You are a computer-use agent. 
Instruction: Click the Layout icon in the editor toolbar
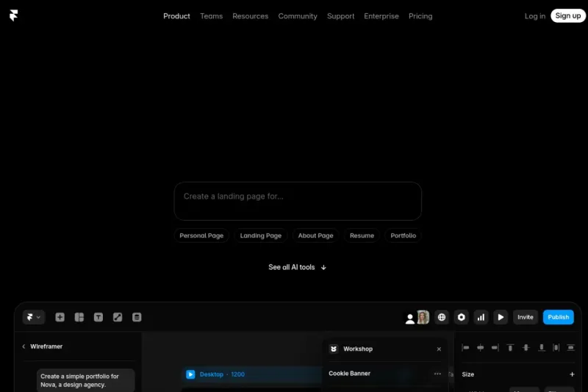coord(79,318)
